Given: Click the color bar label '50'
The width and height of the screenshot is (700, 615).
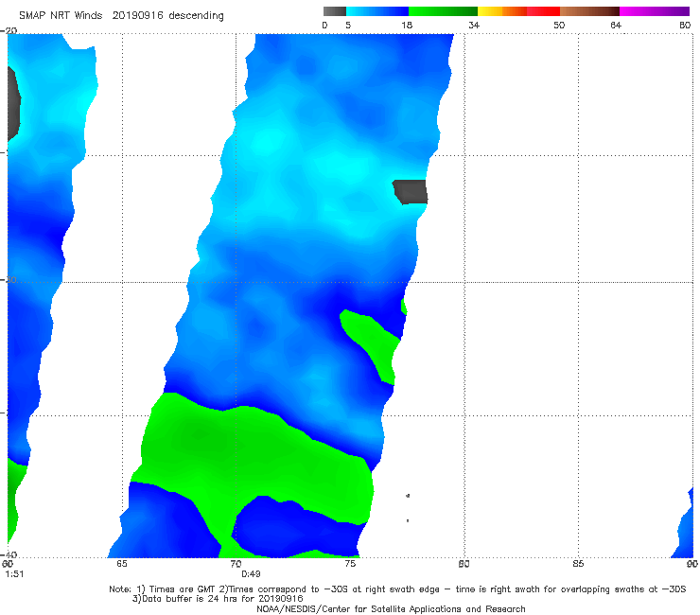Looking at the screenshot, I should pos(559,26).
